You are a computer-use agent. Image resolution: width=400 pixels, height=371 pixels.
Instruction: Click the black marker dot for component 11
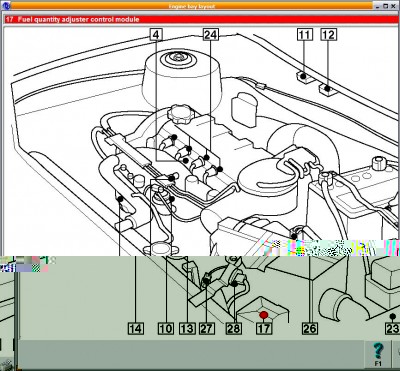[x=303, y=76]
